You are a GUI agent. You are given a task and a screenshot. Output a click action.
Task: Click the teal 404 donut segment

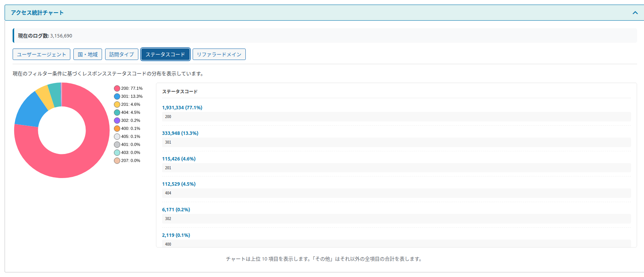click(x=55, y=94)
